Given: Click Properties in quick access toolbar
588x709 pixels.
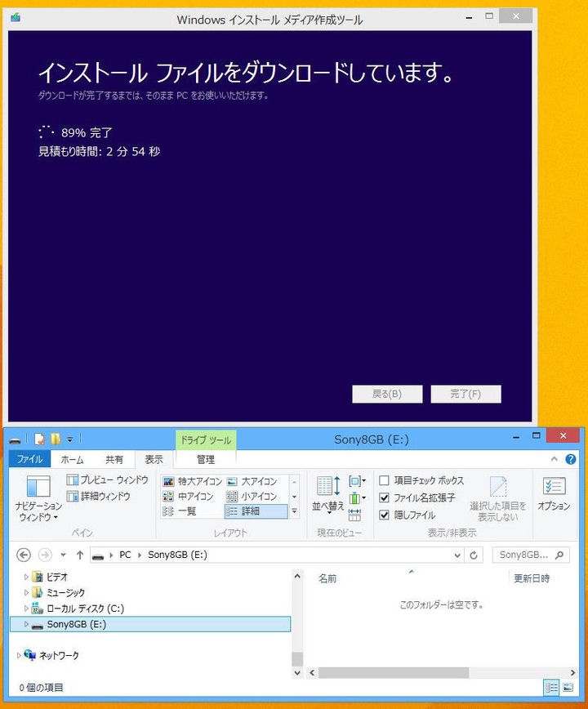Looking at the screenshot, I should [40, 439].
